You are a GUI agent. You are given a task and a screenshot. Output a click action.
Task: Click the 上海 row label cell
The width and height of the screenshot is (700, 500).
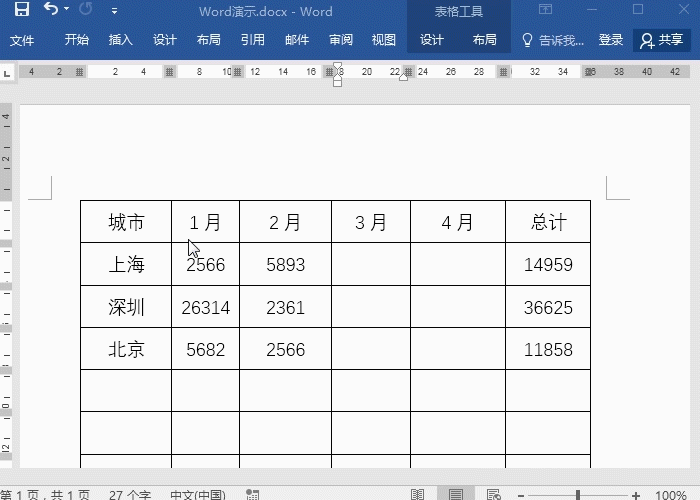point(126,264)
